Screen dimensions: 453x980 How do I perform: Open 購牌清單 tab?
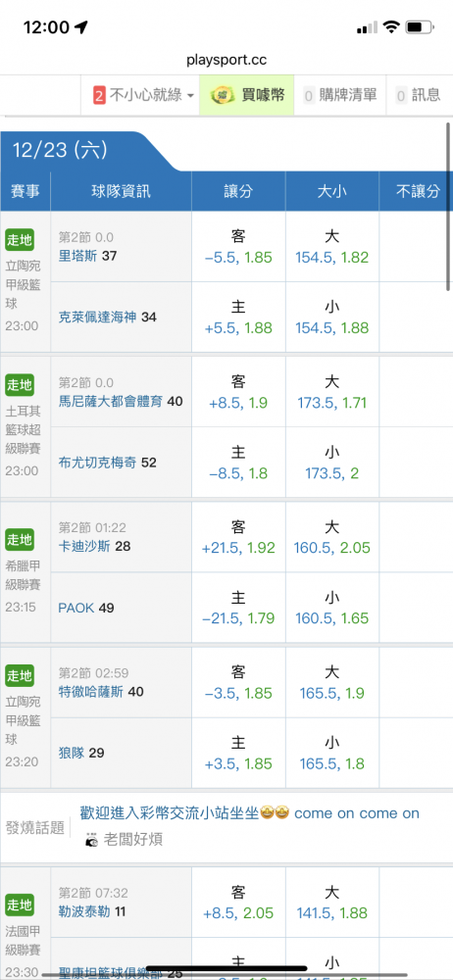pyautogui.click(x=340, y=96)
